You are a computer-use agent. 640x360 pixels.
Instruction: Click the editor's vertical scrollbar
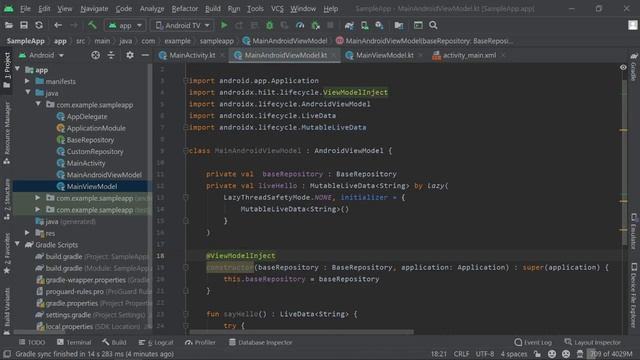pyautogui.click(x=624, y=163)
